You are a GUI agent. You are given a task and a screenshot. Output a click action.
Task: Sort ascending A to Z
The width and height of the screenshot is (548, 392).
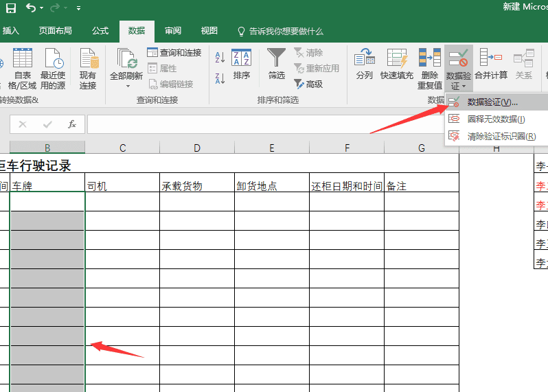pos(220,57)
